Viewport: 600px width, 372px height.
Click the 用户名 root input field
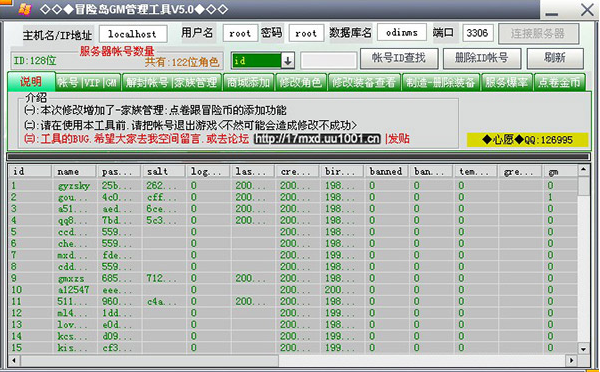pos(240,33)
